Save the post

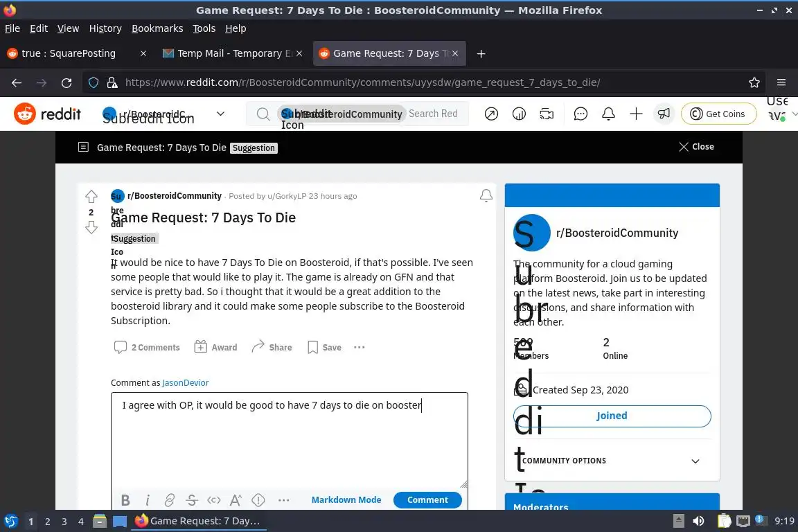(x=324, y=347)
